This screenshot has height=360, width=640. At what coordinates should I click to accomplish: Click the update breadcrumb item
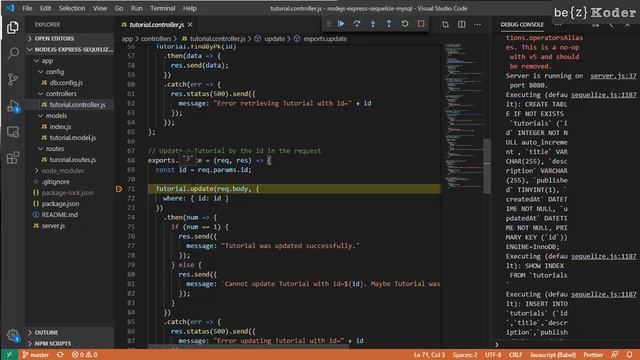click(x=270, y=39)
